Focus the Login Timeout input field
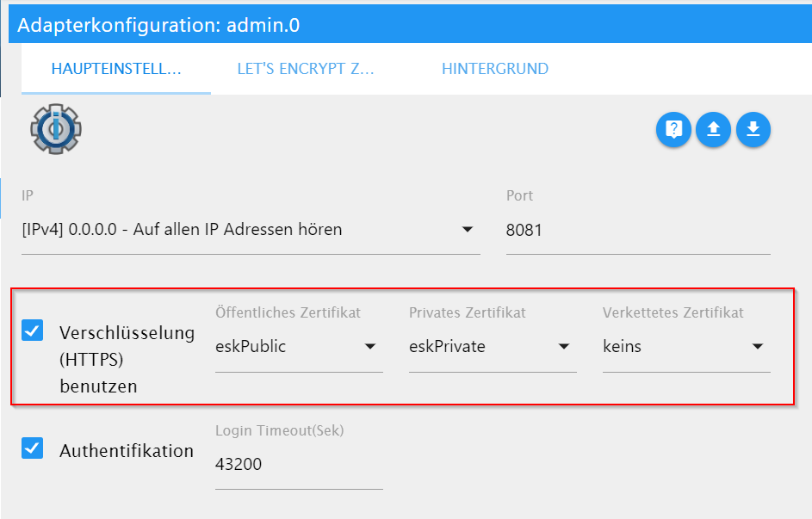Viewport: 812px width, 519px height. 298,465
